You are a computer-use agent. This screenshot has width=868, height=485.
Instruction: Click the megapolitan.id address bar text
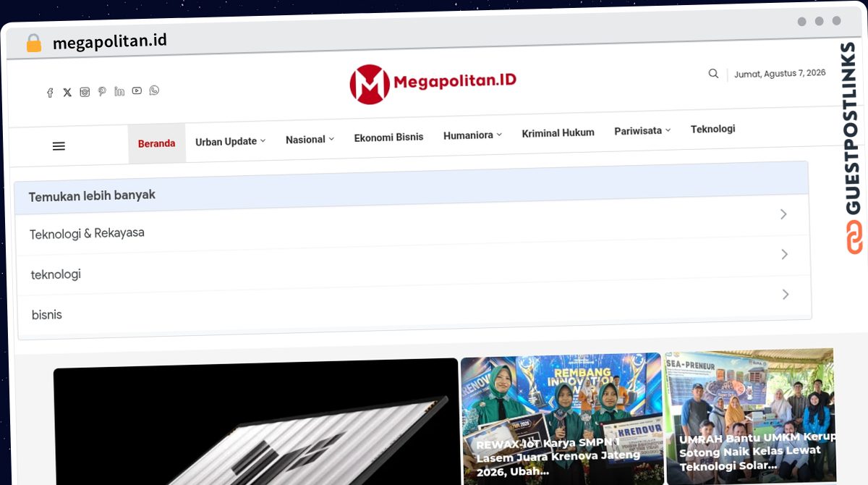(x=110, y=41)
